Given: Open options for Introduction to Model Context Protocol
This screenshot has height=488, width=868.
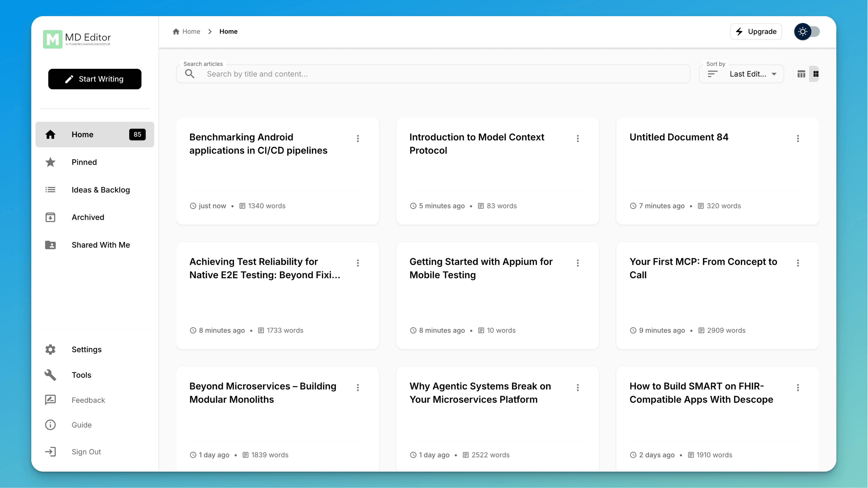Looking at the screenshot, I should (578, 138).
